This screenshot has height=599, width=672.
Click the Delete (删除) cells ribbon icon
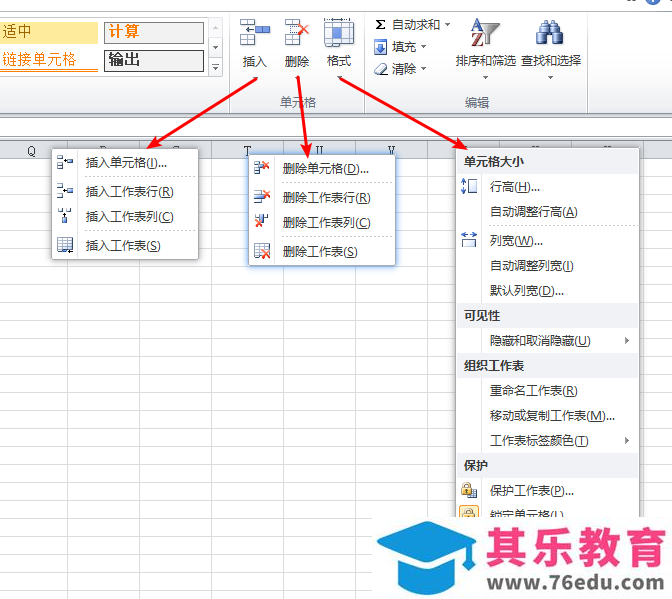(x=297, y=32)
